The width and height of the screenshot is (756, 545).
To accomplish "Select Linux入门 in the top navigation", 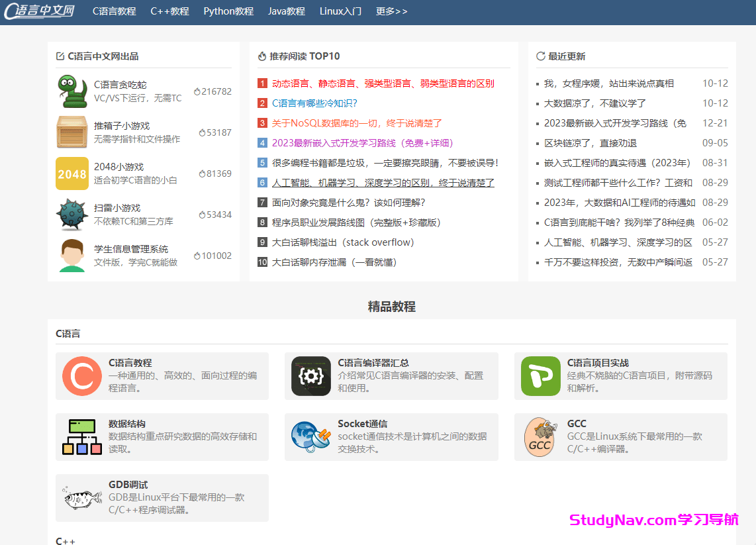I will [x=340, y=11].
